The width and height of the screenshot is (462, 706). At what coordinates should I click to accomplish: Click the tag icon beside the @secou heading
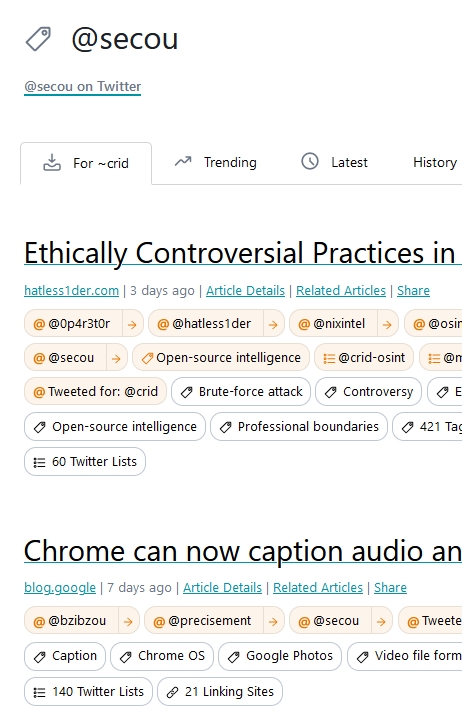click(x=38, y=39)
